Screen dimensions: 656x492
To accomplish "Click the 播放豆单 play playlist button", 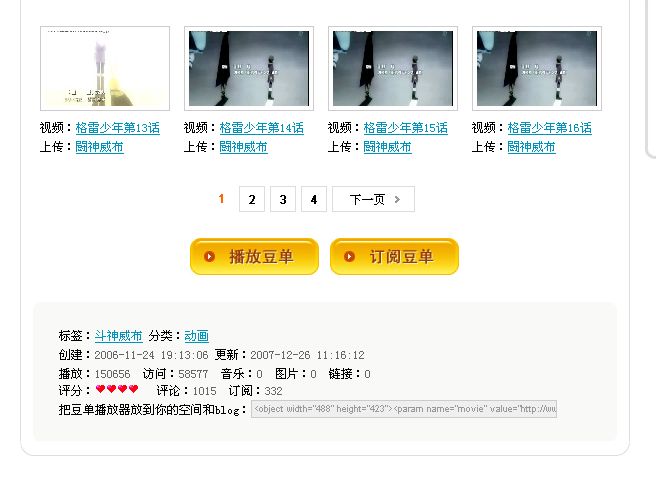I will 254,256.
